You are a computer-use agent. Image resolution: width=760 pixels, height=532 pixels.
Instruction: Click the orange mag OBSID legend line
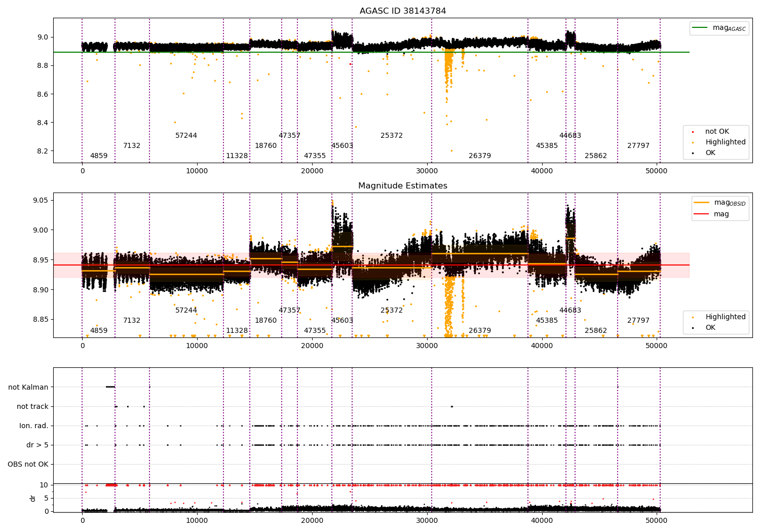pyautogui.click(x=702, y=203)
